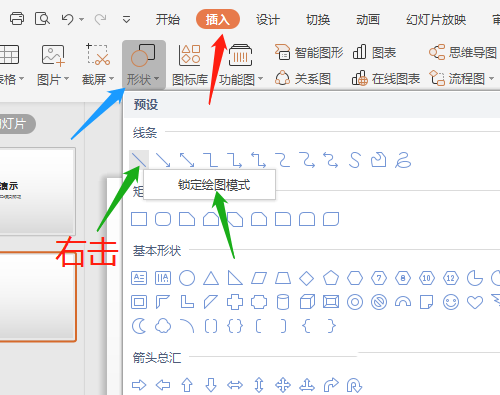Switch to the 插入 tab
The height and width of the screenshot is (395, 500).
point(218,19)
